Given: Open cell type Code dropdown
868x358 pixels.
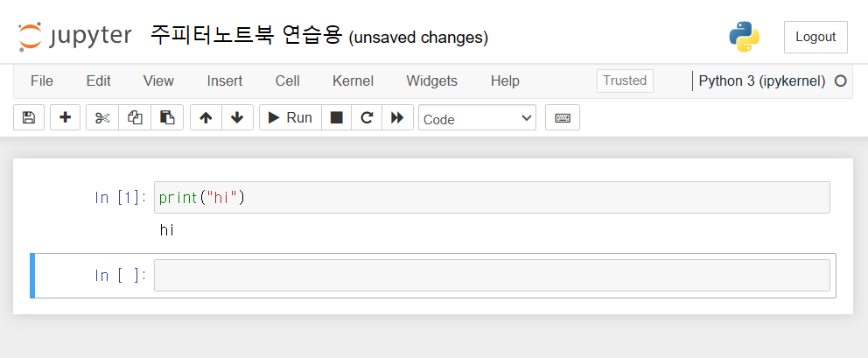Looking at the screenshot, I should coord(477,118).
